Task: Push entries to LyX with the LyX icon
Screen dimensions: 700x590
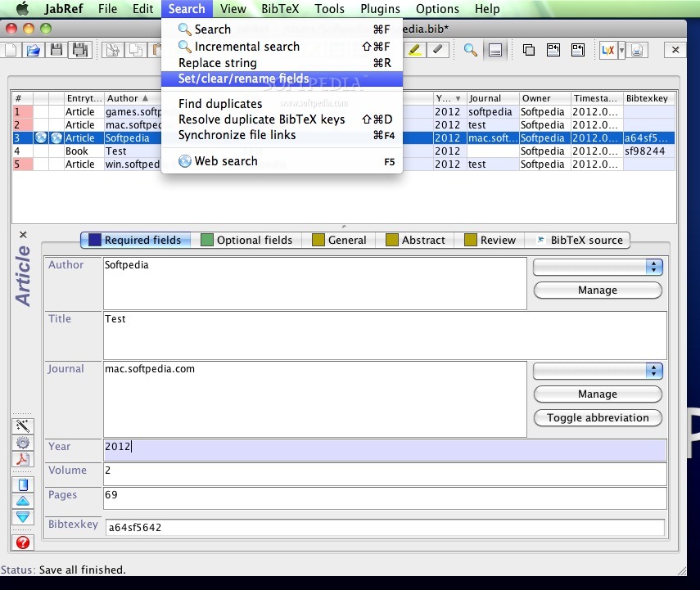Action: pyautogui.click(x=608, y=50)
